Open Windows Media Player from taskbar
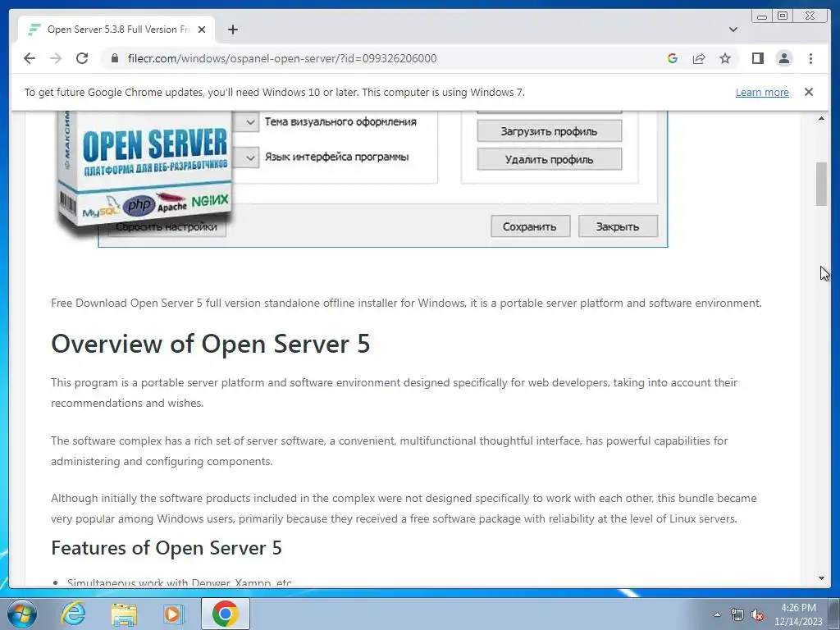 [x=173, y=614]
